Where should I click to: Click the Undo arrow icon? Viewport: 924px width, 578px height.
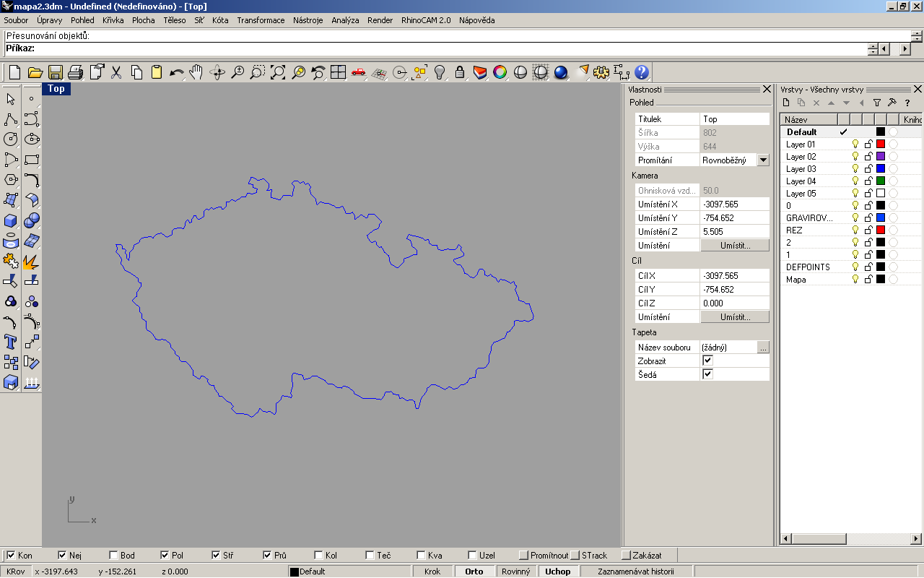176,72
